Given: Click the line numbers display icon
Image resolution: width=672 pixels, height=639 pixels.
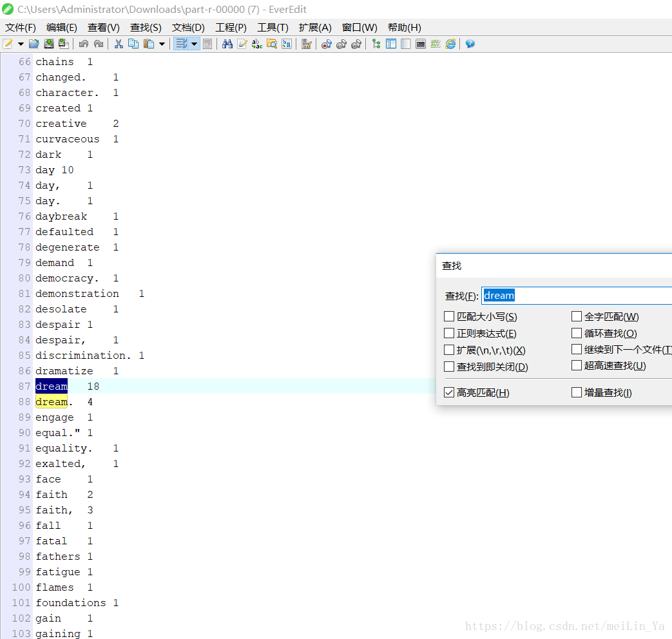Looking at the screenshot, I should [207, 44].
